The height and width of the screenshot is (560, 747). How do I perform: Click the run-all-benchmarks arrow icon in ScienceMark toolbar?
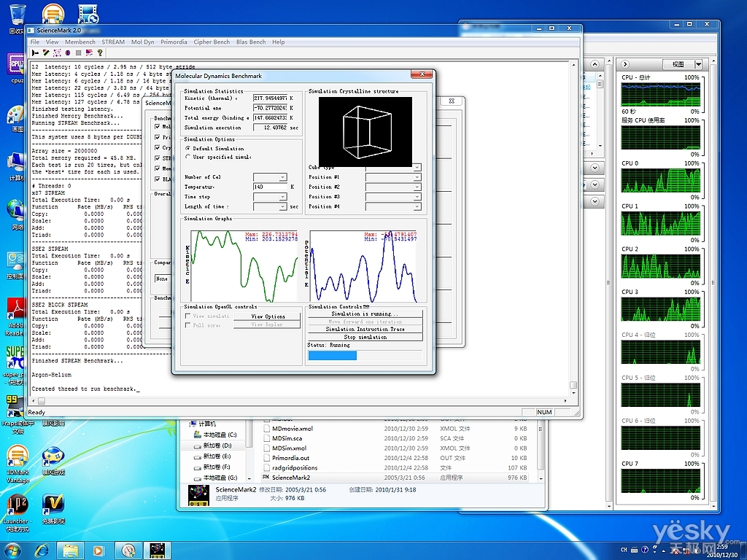pos(35,52)
